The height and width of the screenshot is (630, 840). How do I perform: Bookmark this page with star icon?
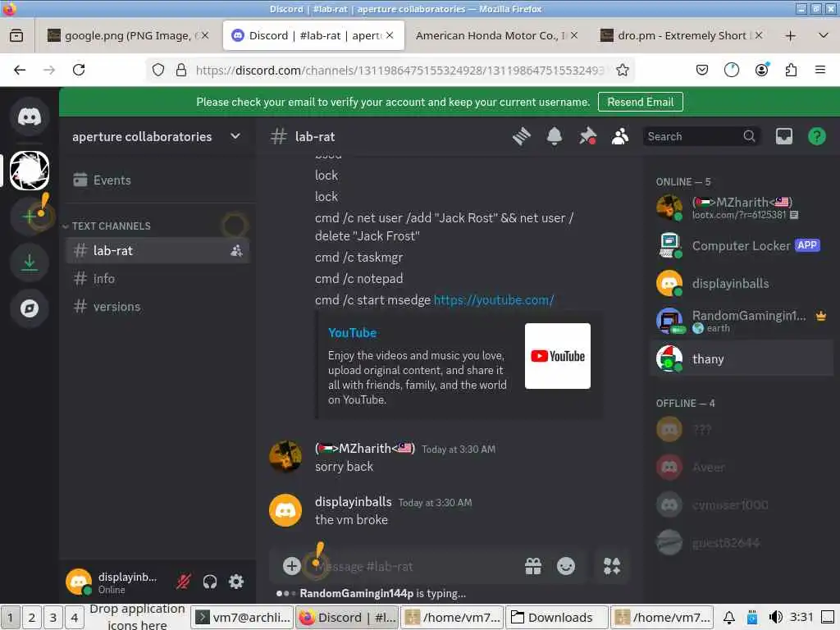(622, 71)
